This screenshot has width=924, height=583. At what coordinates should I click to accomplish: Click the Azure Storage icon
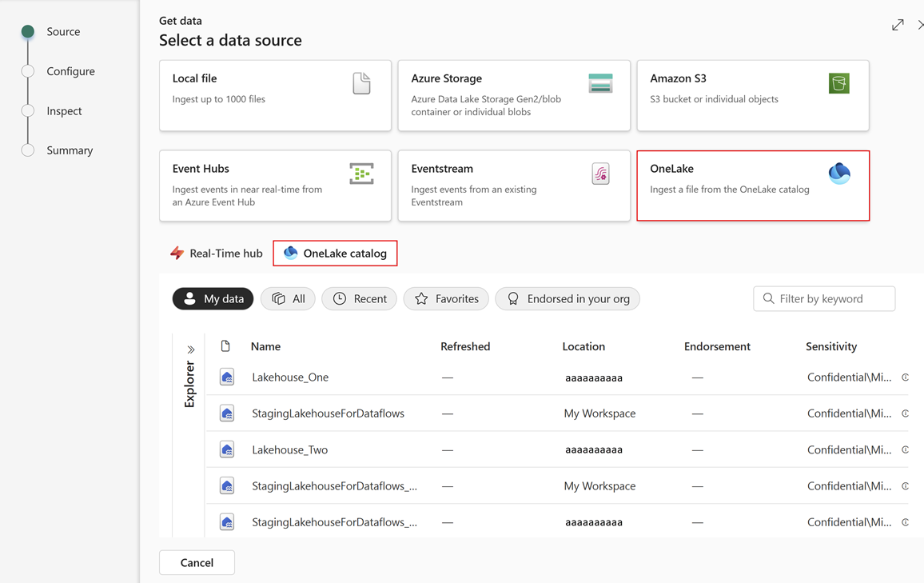pos(600,83)
